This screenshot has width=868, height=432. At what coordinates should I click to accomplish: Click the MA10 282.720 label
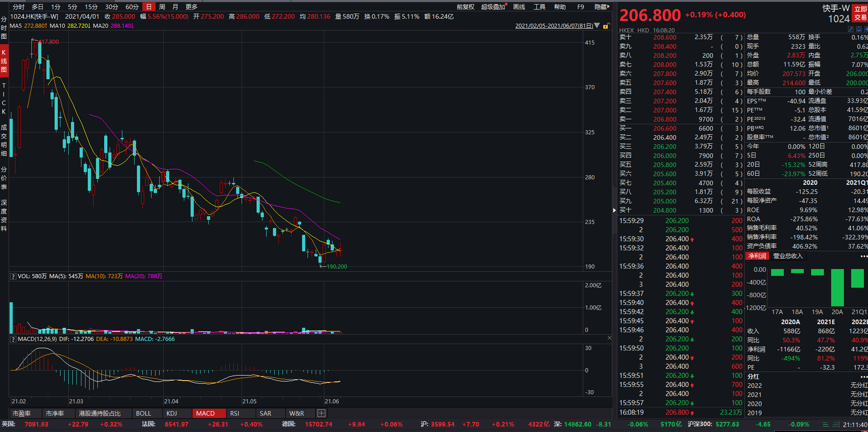pyautogui.click(x=70, y=26)
